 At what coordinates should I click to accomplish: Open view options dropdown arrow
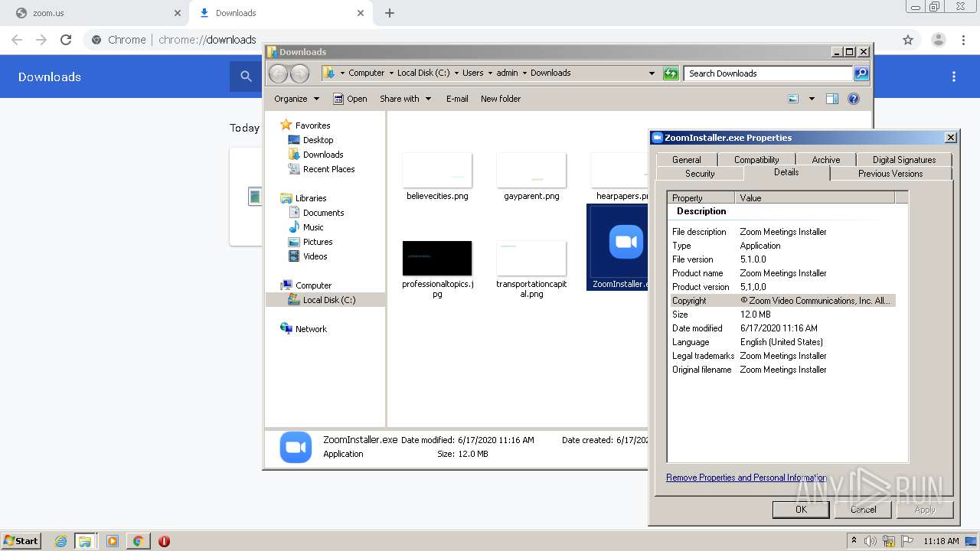click(x=812, y=99)
